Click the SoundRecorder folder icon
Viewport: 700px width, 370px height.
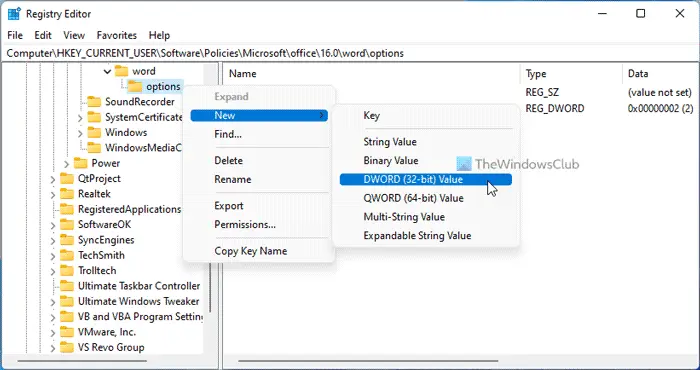(x=94, y=102)
